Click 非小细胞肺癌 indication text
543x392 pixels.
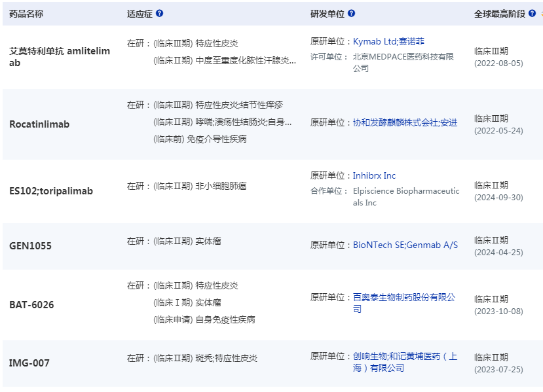[221, 186]
